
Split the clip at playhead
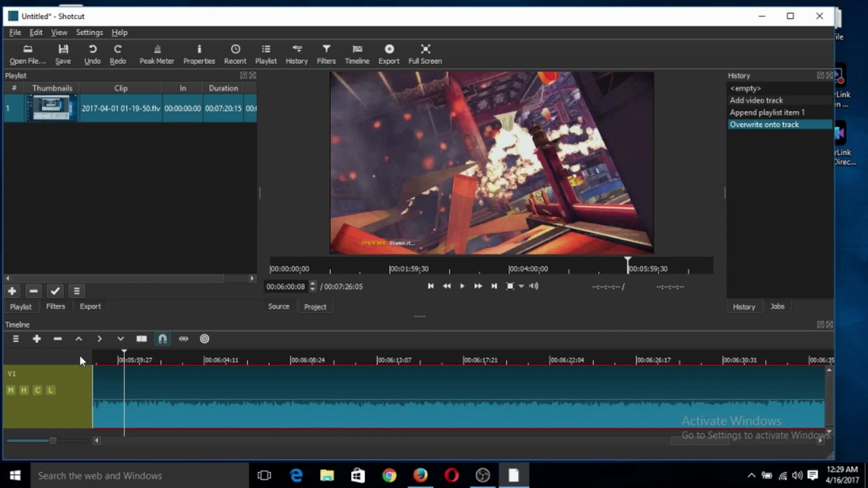[142, 339]
